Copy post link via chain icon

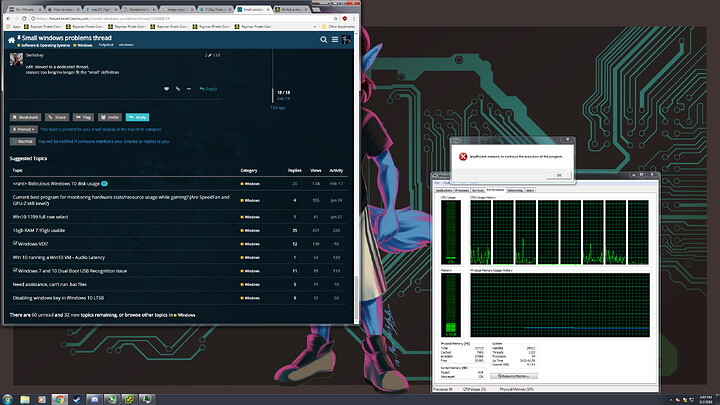tap(178, 89)
